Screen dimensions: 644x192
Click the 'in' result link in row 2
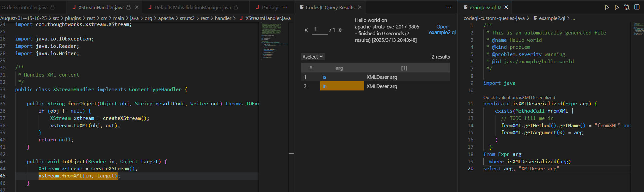[x=324, y=86]
